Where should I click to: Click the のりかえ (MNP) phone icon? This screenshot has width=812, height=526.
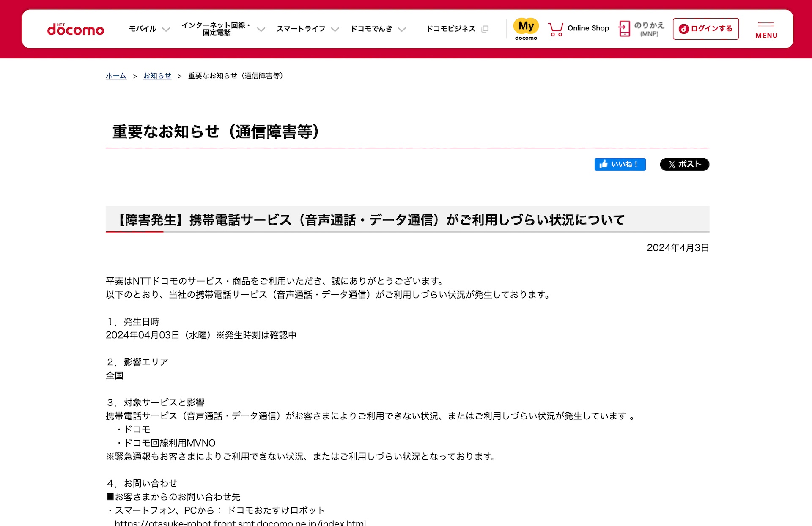click(624, 29)
